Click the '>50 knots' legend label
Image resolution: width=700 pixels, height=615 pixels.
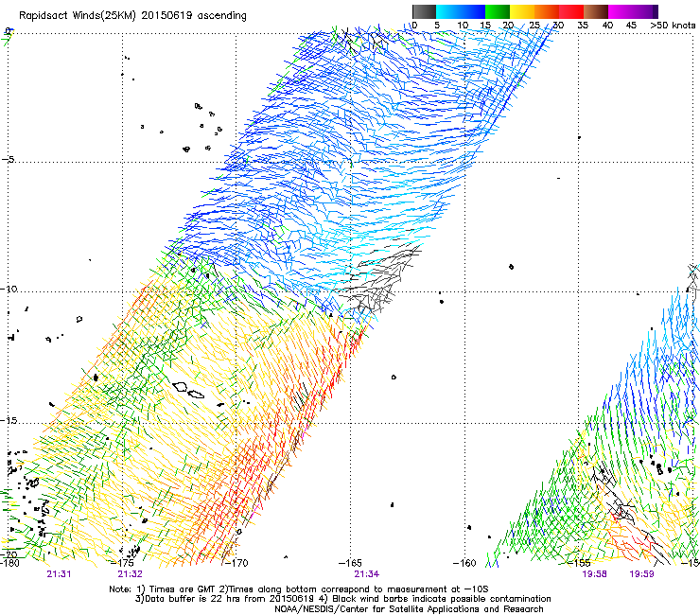(x=673, y=26)
